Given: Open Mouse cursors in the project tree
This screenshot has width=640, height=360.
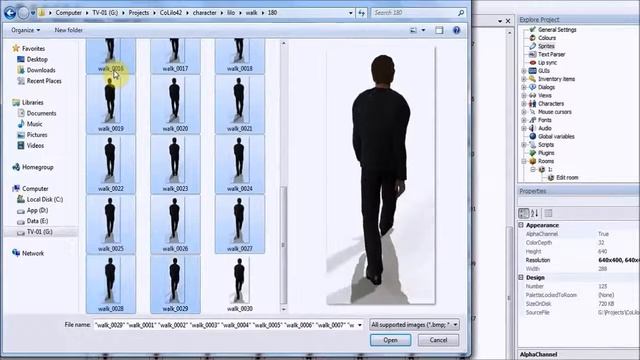Looking at the screenshot, I should coord(554,112).
